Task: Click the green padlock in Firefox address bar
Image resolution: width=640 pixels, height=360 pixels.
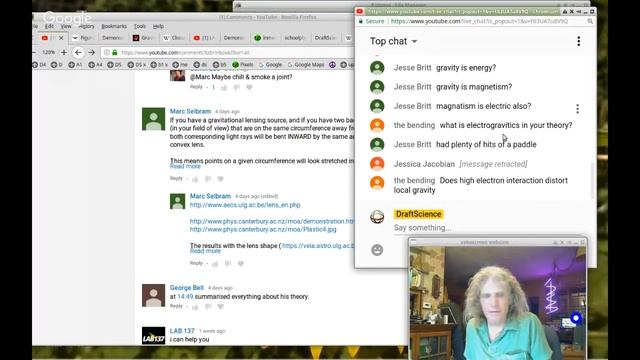Action: 115,52
